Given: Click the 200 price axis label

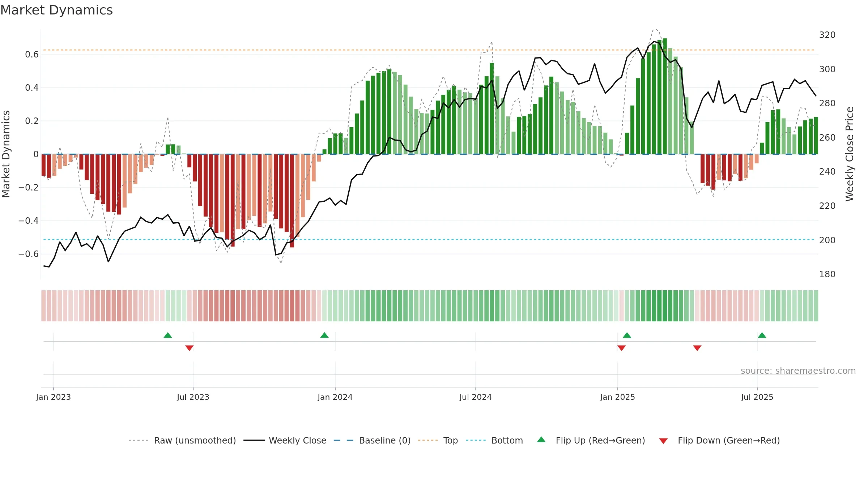Looking at the screenshot, I should coord(827,240).
